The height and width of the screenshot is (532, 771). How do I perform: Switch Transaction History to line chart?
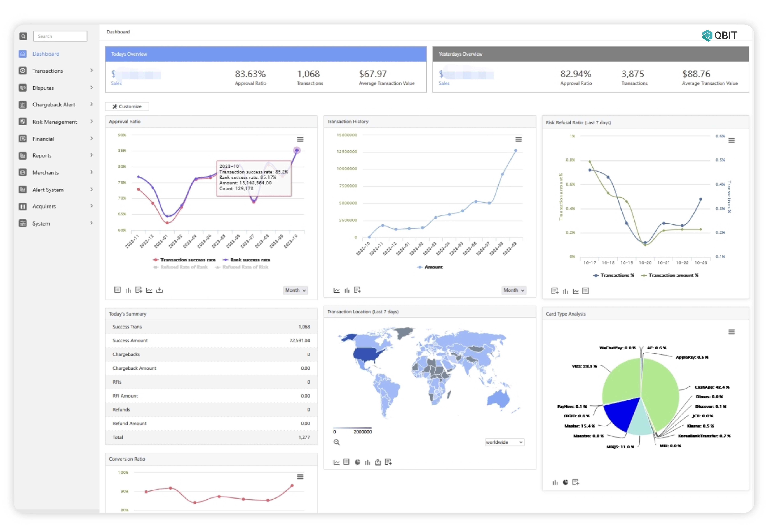coord(337,290)
